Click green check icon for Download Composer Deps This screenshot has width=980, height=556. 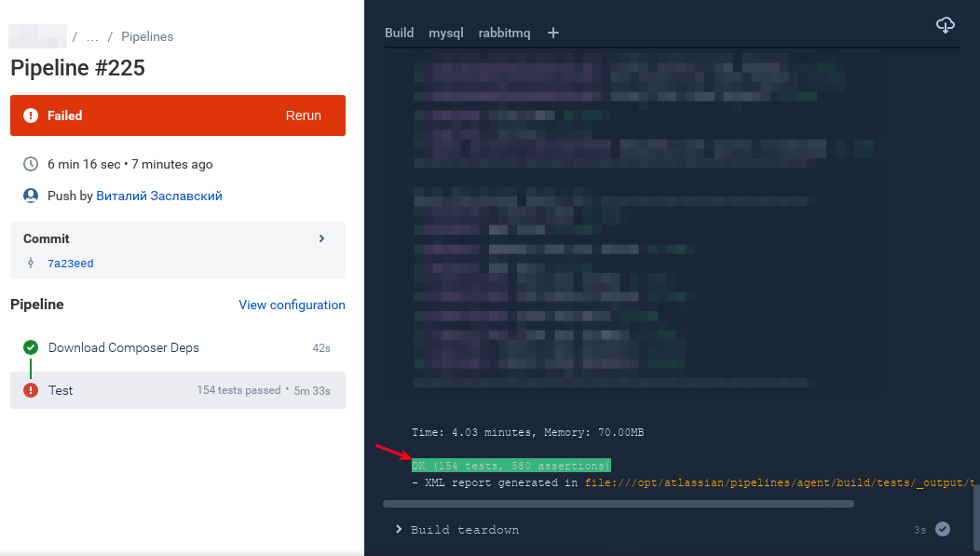(x=31, y=347)
